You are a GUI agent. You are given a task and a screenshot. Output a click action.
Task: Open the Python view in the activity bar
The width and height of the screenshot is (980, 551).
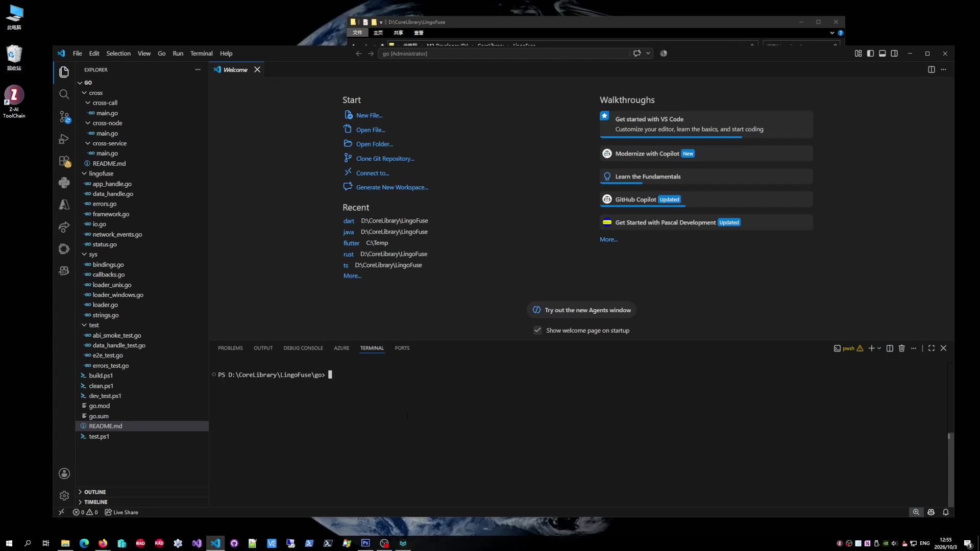[x=64, y=183]
